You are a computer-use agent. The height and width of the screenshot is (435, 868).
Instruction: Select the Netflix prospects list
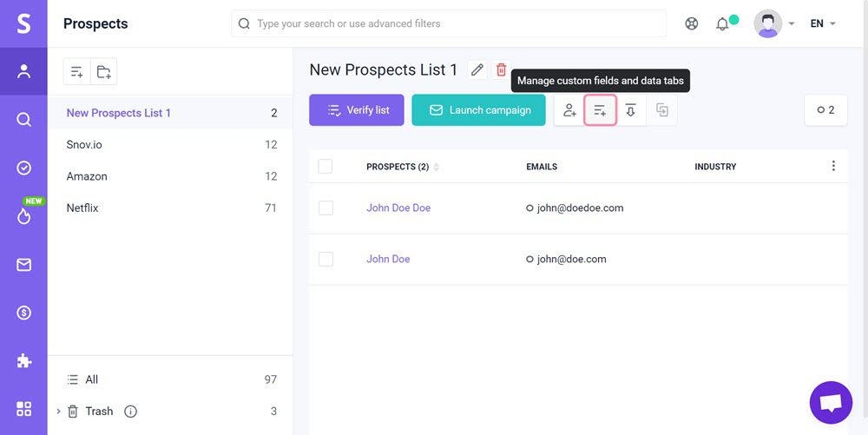[82, 208]
